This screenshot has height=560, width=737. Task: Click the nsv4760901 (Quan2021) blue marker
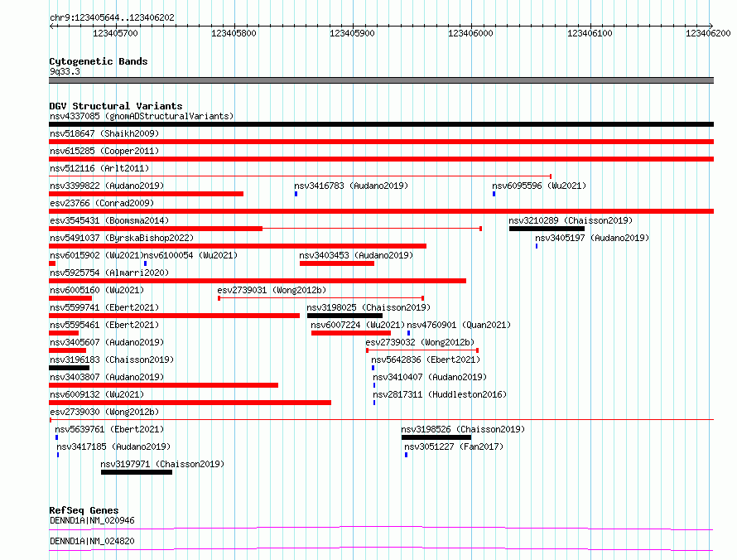coord(408,333)
